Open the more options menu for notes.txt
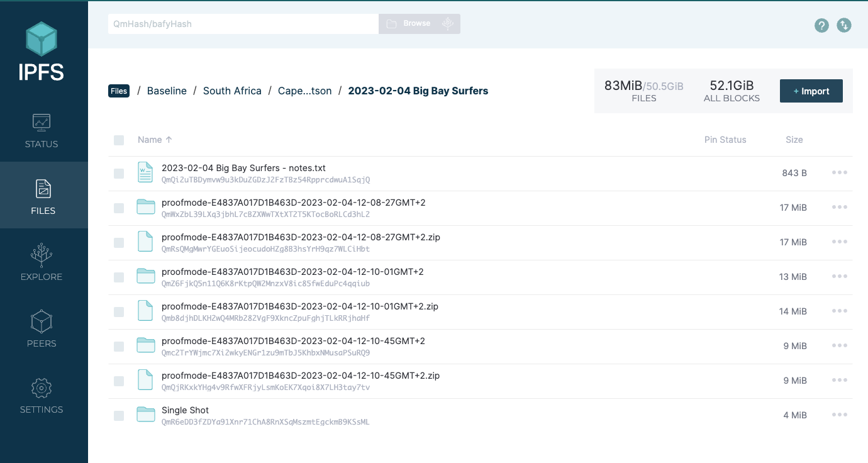Screen dimensions: 868x463 [x=840, y=173]
